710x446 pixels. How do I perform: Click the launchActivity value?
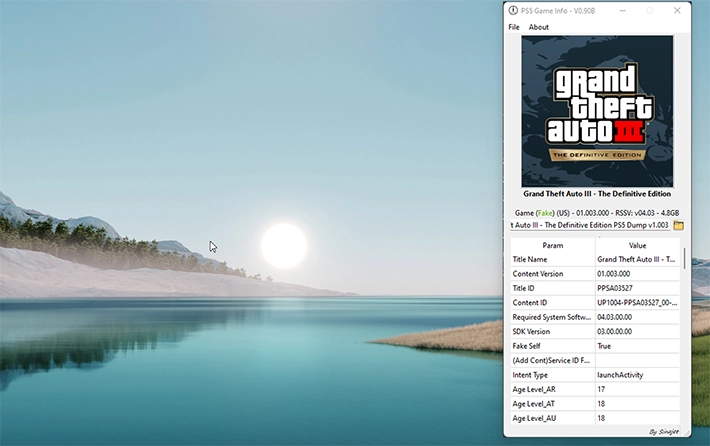[x=637, y=375]
